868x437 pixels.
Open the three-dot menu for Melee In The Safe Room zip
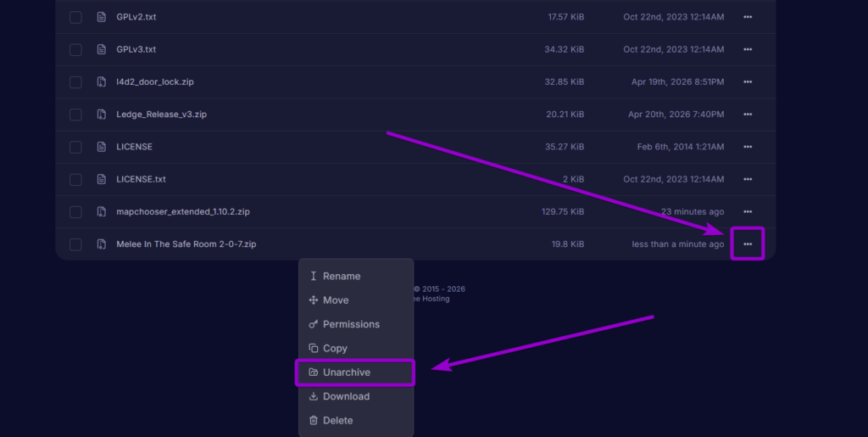click(747, 244)
